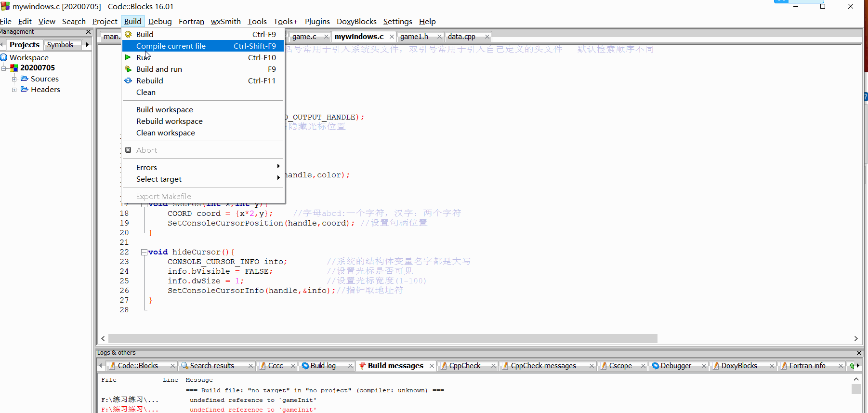Screen dimensions: 868x413
Task: Click the Build and run icon
Action: click(x=128, y=69)
